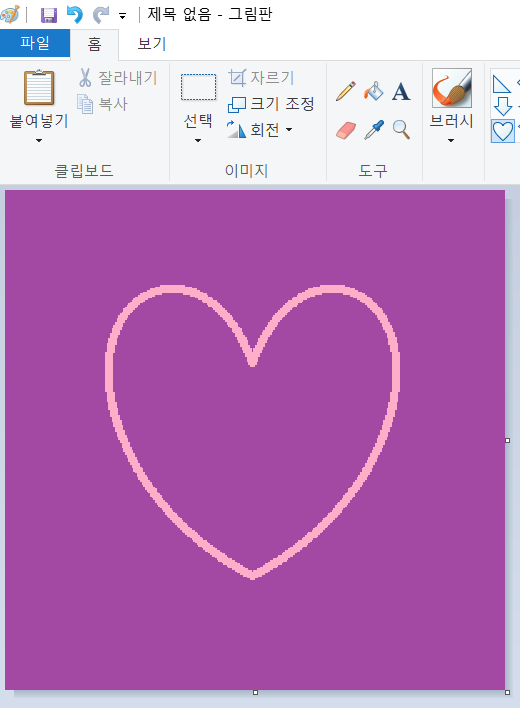The height and width of the screenshot is (708, 520).
Task: Open the 회전 rotate dropdown
Action: pyautogui.click(x=260, y=130)
